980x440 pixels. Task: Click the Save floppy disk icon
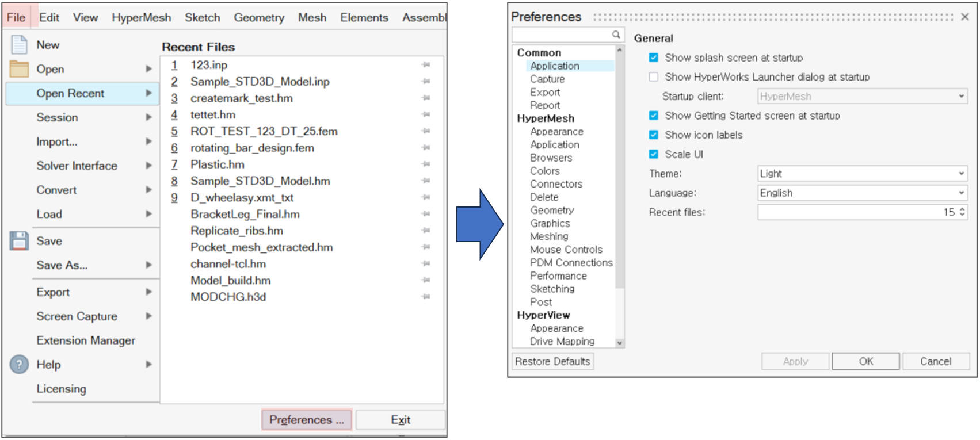(x=19, y=241)
